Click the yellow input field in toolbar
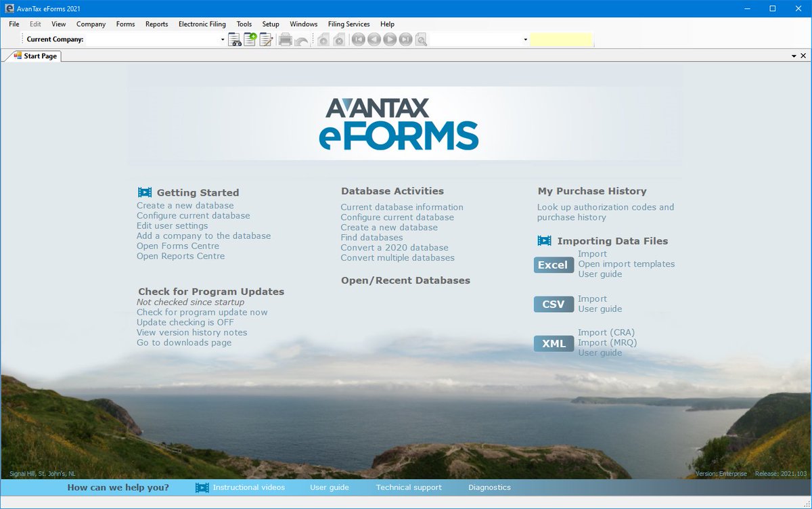This screenshot has height=509, width=812. [561, 39]
